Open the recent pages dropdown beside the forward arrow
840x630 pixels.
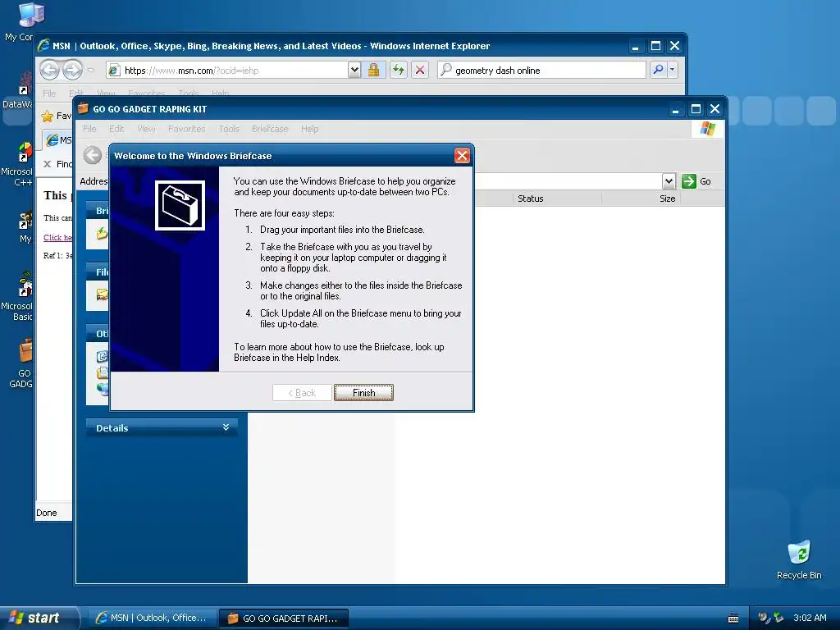point(90,70)
